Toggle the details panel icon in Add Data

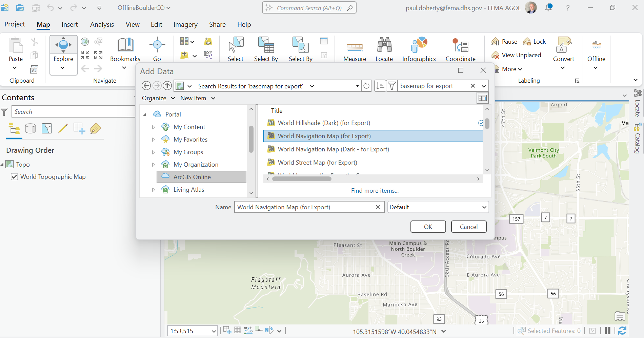(x=482, y=98)
